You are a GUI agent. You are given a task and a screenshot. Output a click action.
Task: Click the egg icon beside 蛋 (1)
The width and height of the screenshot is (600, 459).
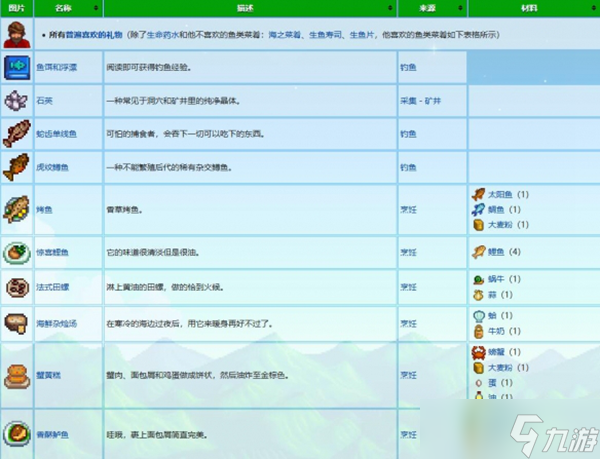[x=478, y=383]
